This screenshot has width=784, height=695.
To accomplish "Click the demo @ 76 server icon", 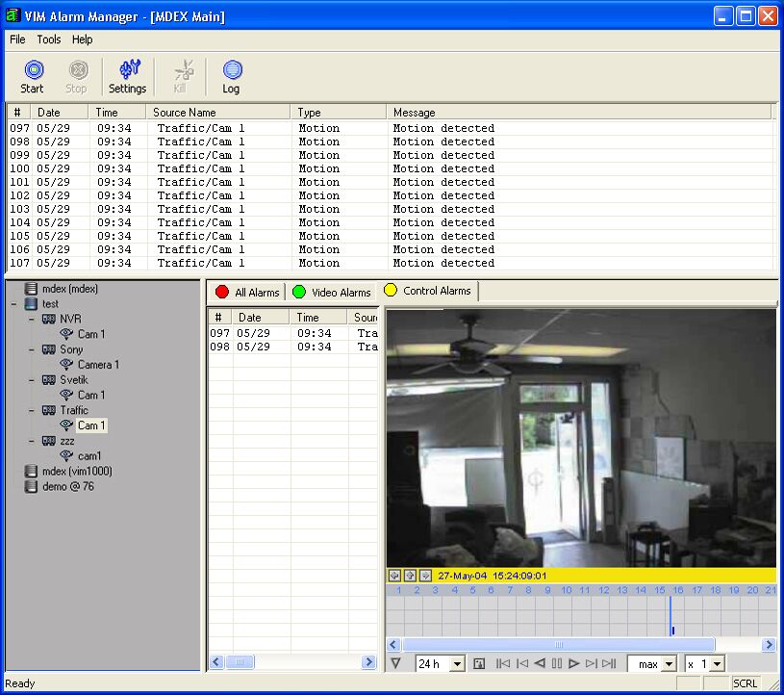I will [31, 486].
